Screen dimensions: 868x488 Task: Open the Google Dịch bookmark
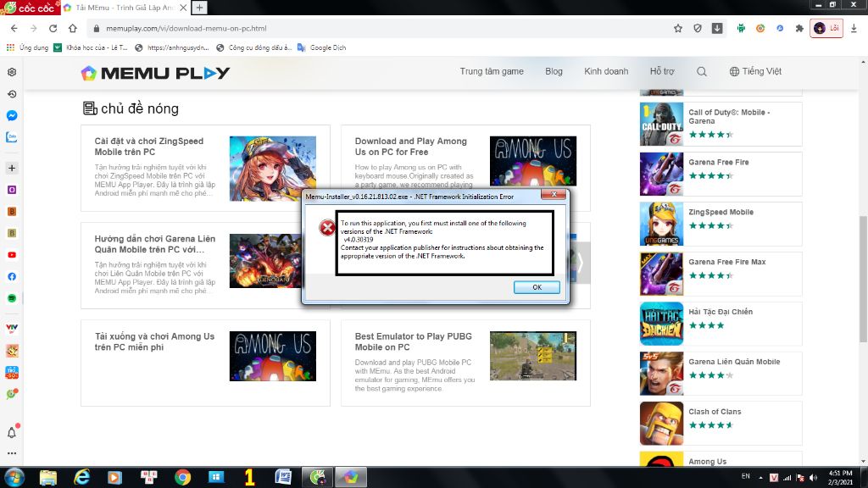(x=321, y=47)
